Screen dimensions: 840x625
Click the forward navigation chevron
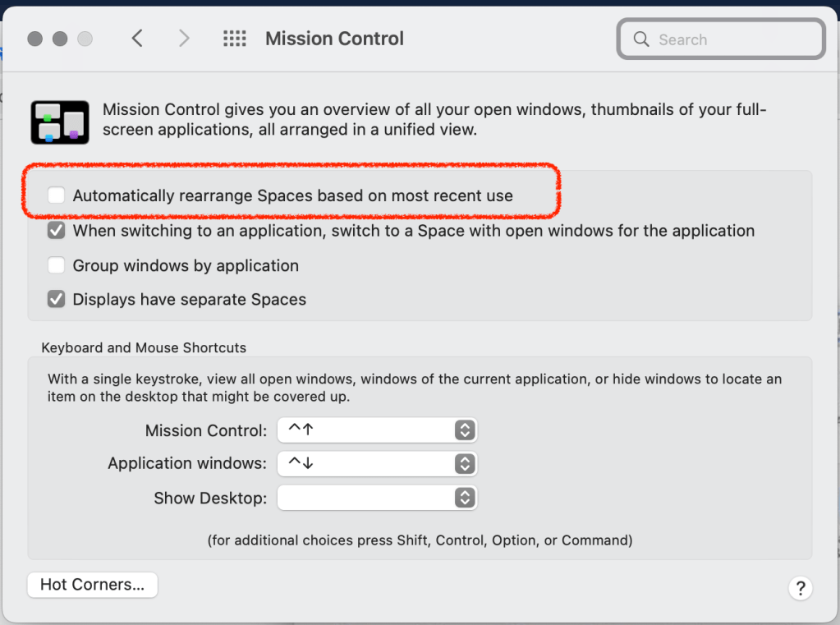(184, 39)
